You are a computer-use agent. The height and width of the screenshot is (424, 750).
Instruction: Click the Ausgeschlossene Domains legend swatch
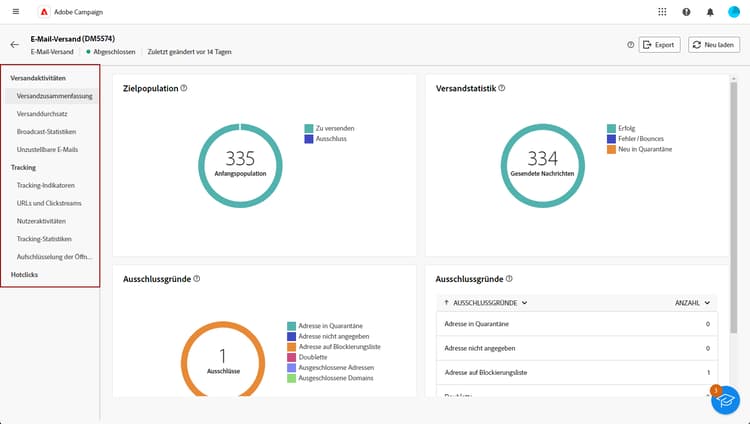[x=291, y=378]
